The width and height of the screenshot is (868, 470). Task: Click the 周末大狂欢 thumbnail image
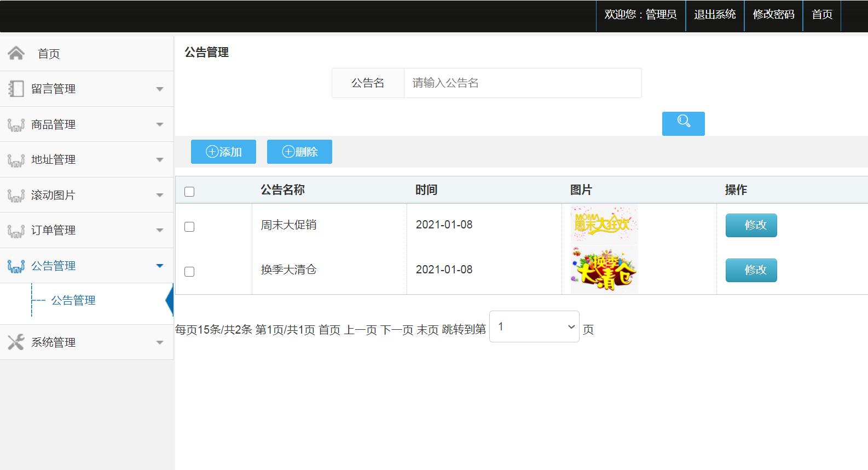point(604,224)
